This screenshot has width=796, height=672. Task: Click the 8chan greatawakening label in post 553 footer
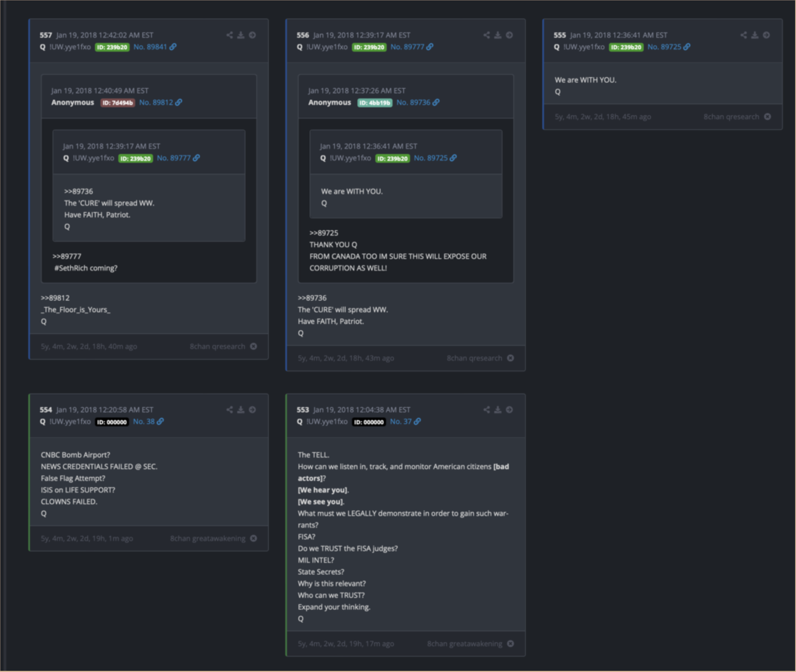465,643
